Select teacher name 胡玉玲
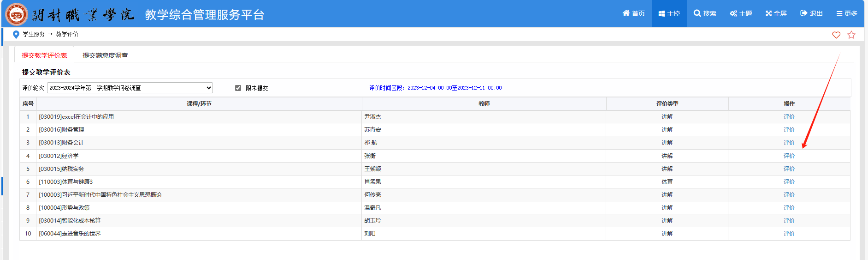Image resolution: width=868 pixels, height=260 pixels. [372, 221]
